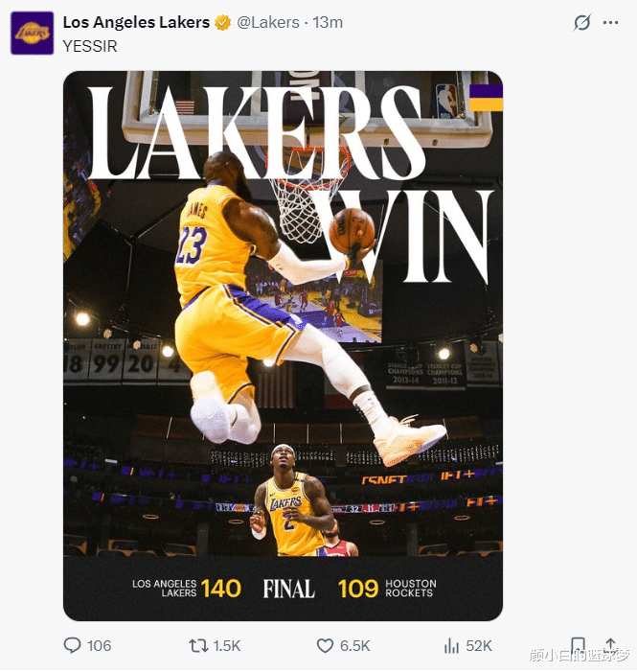Click the YESSIR tweet text

(x=90, y=46)
